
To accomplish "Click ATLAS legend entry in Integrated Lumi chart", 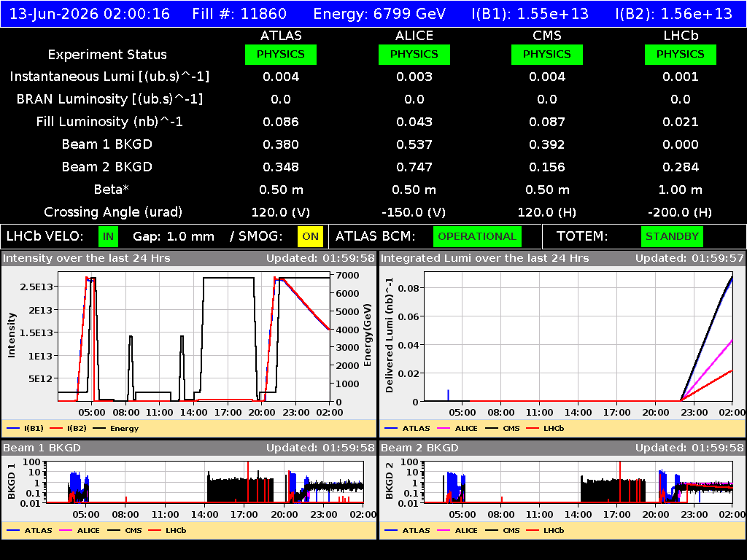I will point(408,428).
